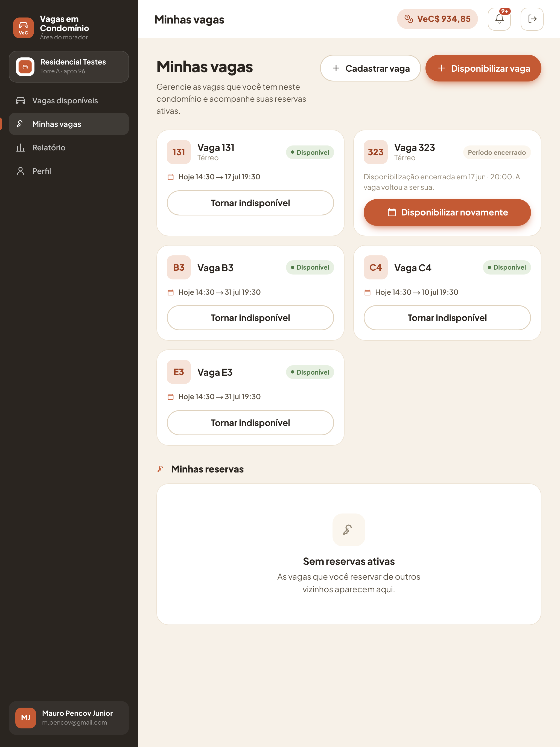Click key icon beside Minhas reservas heading

(x=161, y=469)
